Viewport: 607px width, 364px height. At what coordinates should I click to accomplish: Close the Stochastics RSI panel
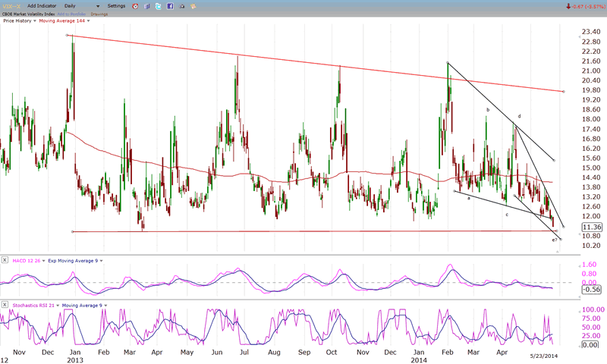tap(5, 305)
